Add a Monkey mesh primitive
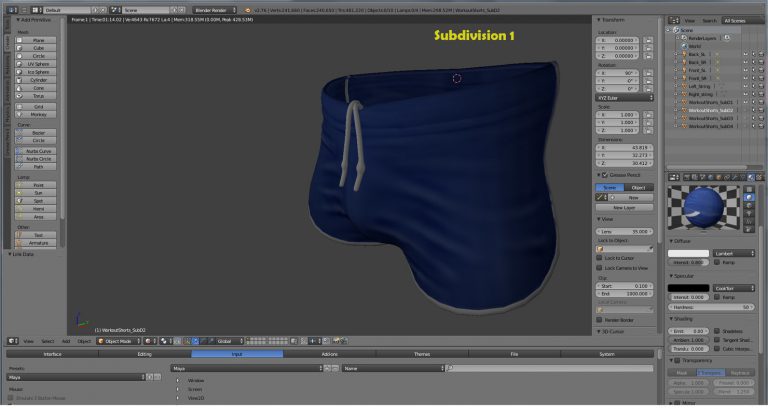The height and width of the screenshot is (409, 768). [38, 115]
